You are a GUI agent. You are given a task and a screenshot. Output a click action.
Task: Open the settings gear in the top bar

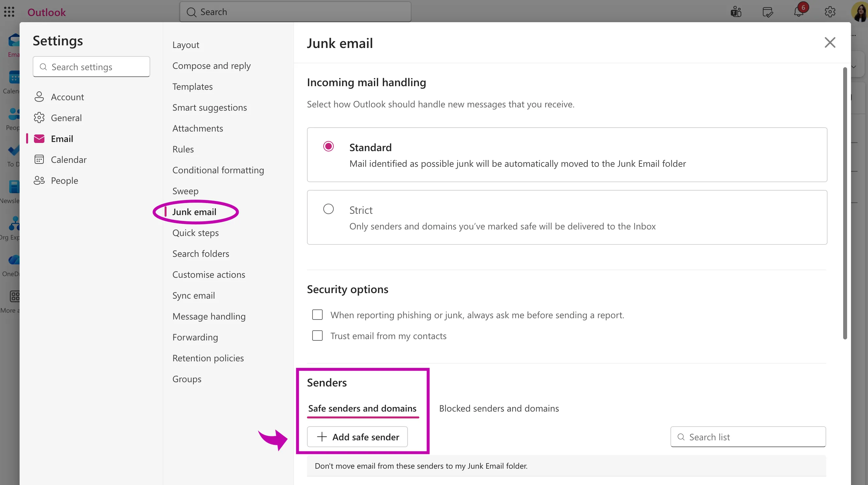click(830, 12)
